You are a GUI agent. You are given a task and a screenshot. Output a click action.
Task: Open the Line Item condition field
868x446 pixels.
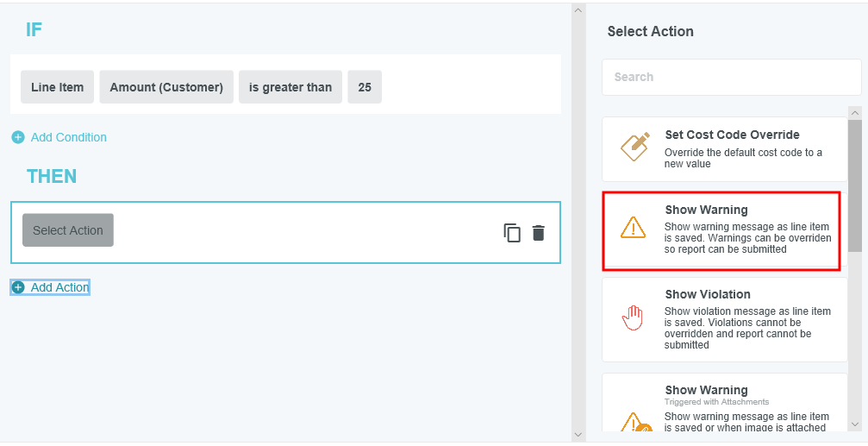(57, 87)
